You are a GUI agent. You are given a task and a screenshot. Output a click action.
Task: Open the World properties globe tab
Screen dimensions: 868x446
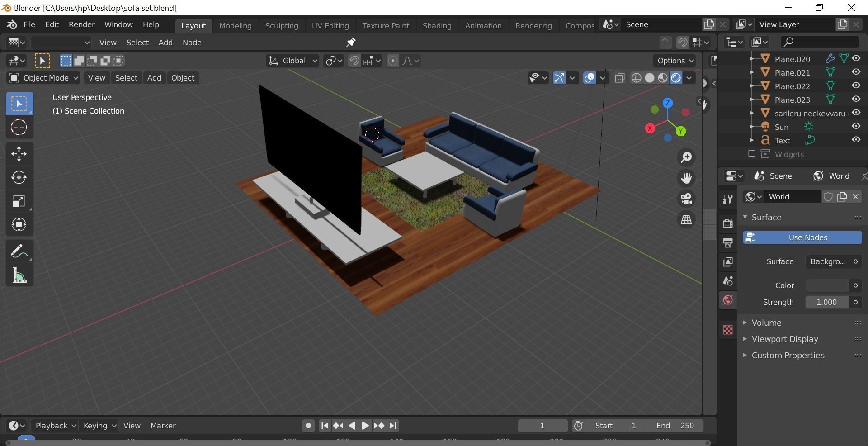(727, 300)
